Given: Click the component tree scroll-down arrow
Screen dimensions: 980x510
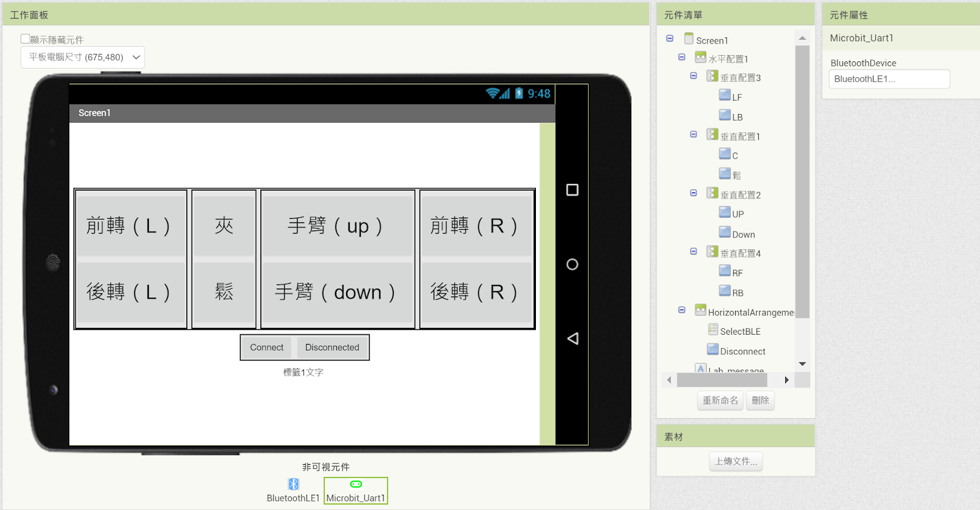Looking at the screenshot, I should coord(802,364).
